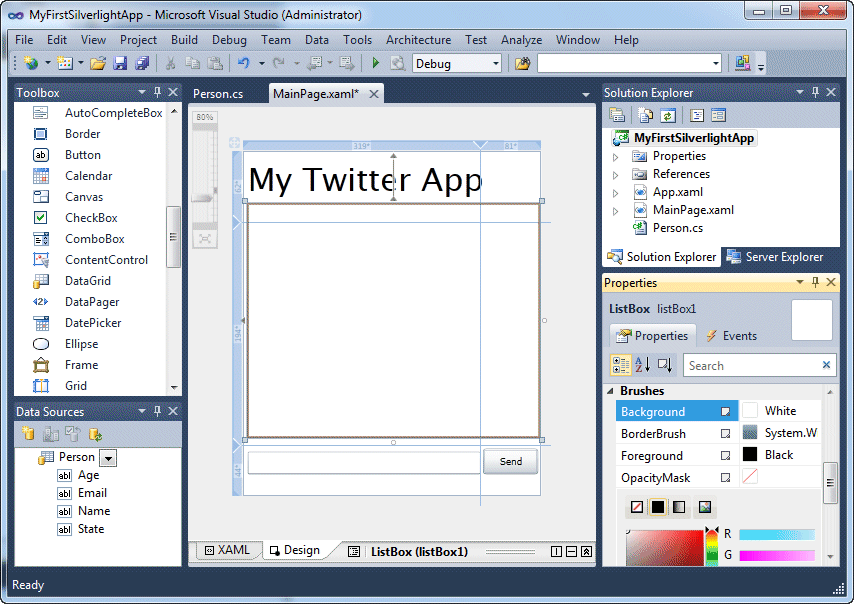Click the Find in Files toolbar icon

[522, 64]
